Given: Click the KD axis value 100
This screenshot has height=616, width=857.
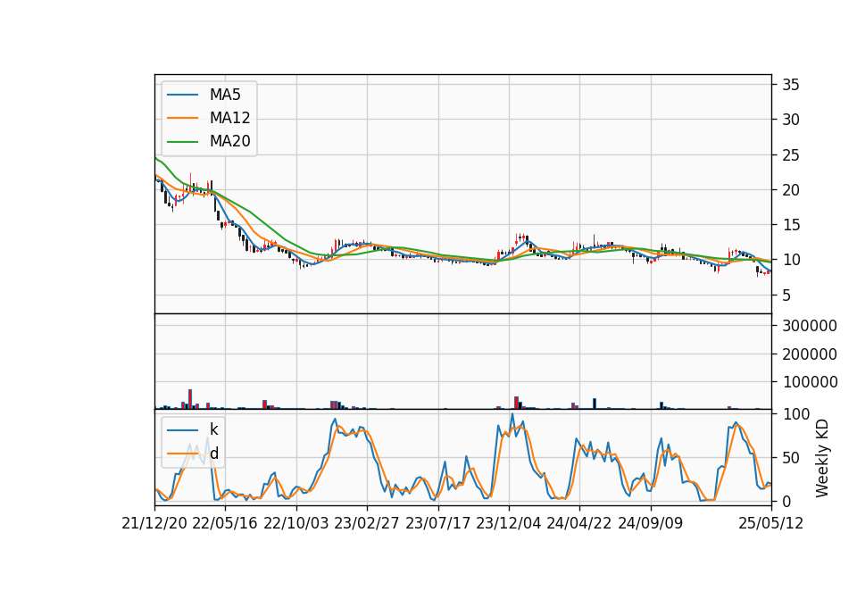Looking at the screenshot, I should (795, 414).
